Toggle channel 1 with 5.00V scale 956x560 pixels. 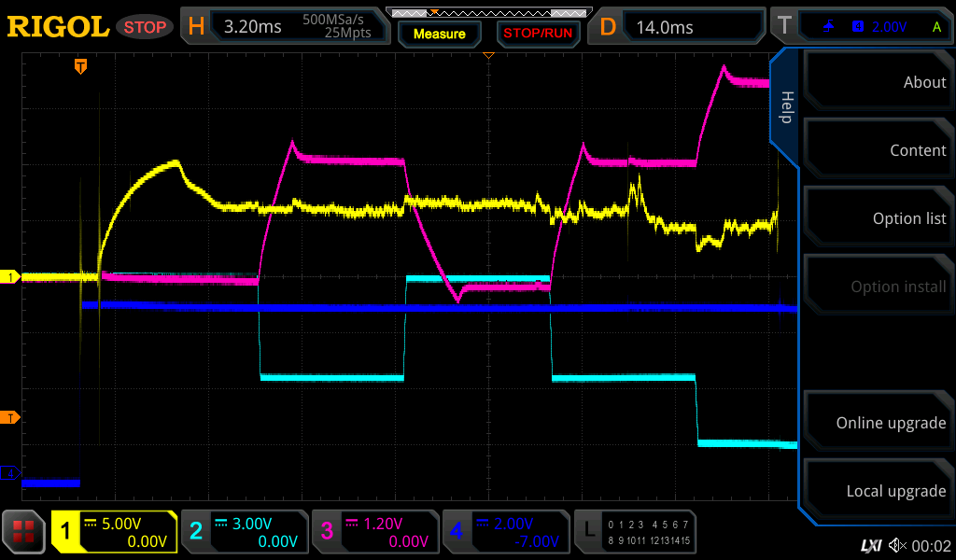[x=114, y=532]
